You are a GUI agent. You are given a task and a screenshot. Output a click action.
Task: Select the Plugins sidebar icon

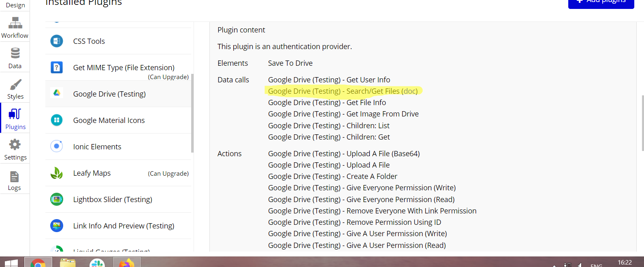(15, 114)
